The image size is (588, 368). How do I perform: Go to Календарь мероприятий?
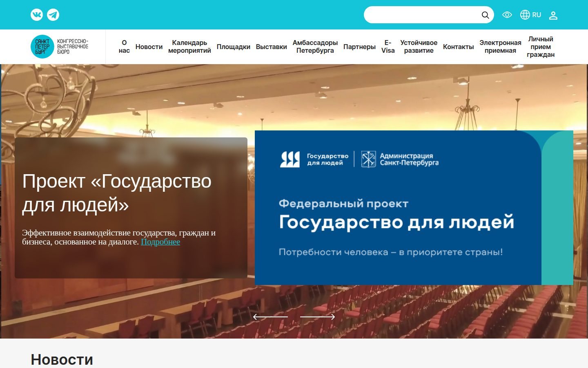(x=189, y=47)
